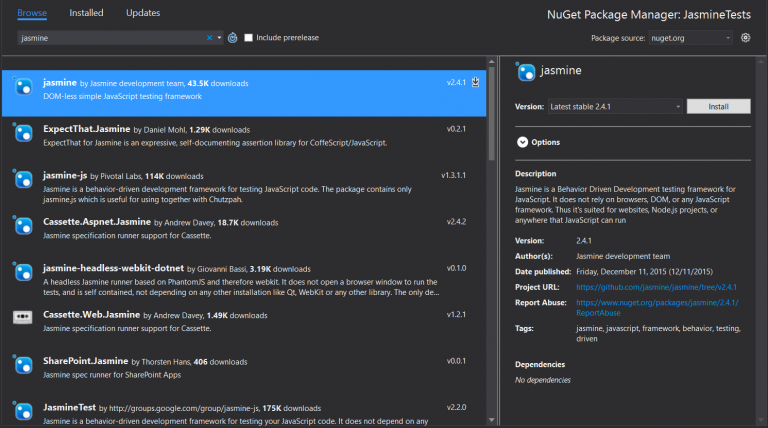Click the Cassette.Aspnet.Jasmine package icon

[23, 226]
